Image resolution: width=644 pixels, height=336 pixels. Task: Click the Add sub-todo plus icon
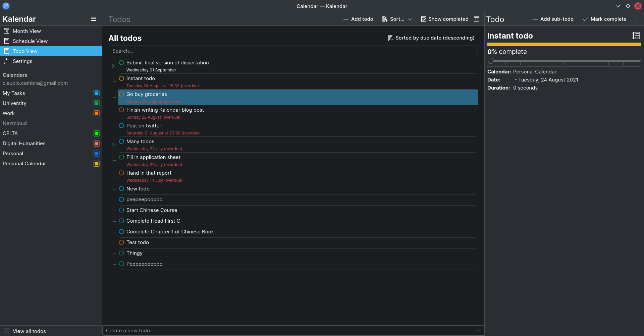(535, 19)
